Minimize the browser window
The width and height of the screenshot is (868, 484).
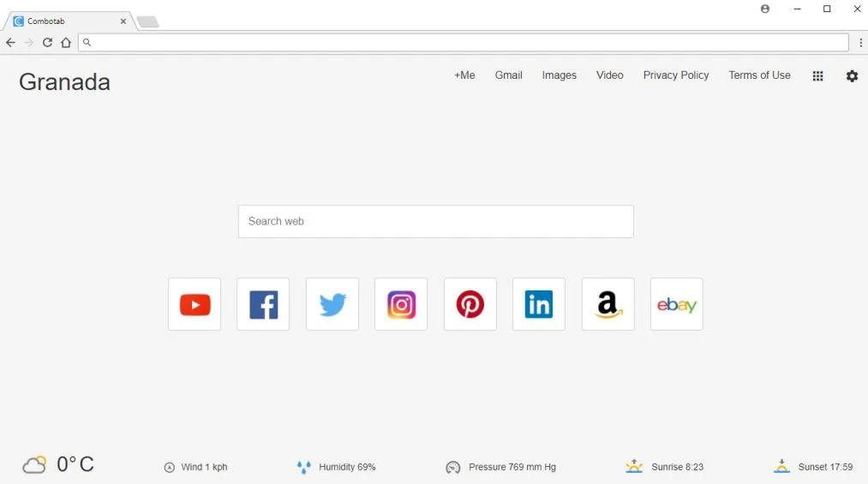tap(797, 9)
